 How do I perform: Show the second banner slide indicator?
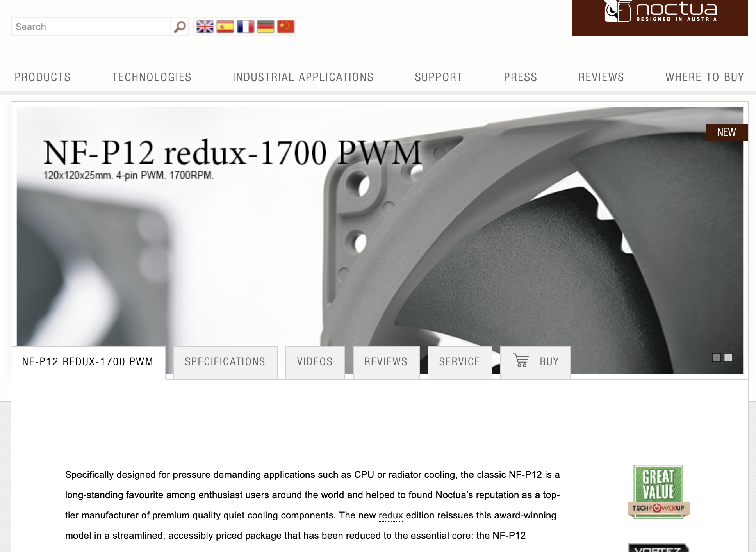(728, 358)
